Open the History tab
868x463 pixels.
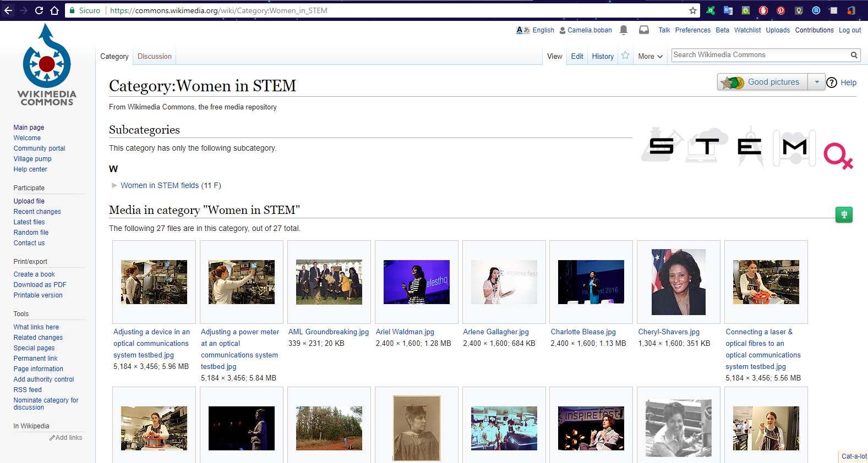[603, 57]
